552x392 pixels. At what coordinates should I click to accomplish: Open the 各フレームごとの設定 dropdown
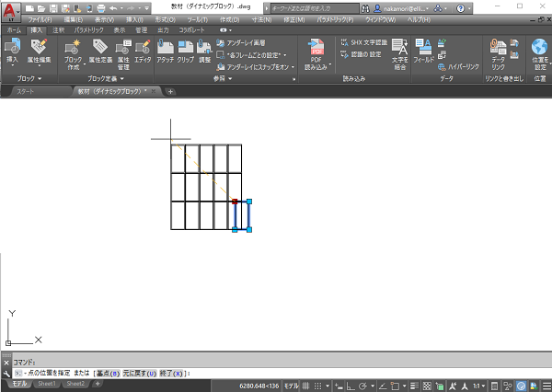coord(285,55)
